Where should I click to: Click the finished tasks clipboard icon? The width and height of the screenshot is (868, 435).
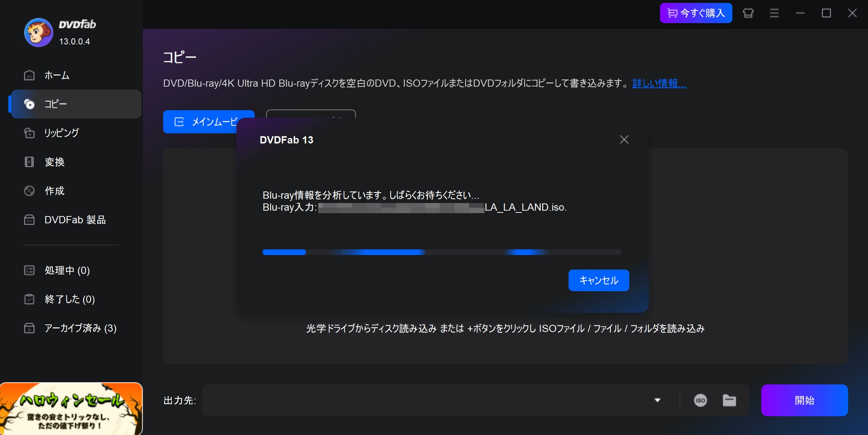coord(29,299)
